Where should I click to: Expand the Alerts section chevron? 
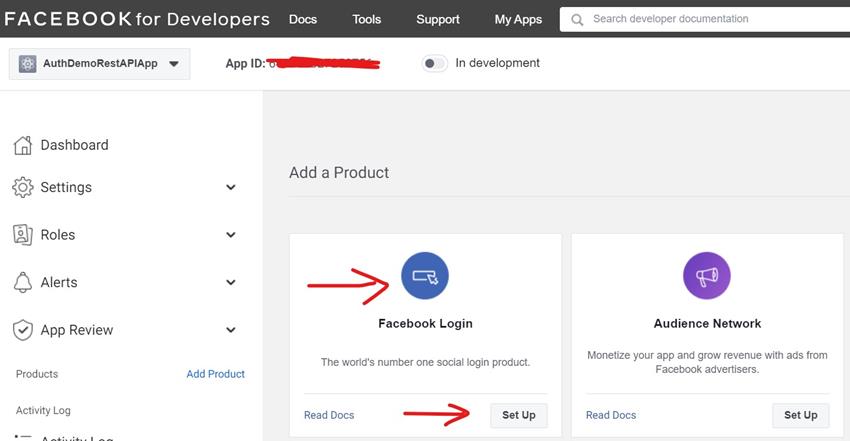[x=231, y=283]
